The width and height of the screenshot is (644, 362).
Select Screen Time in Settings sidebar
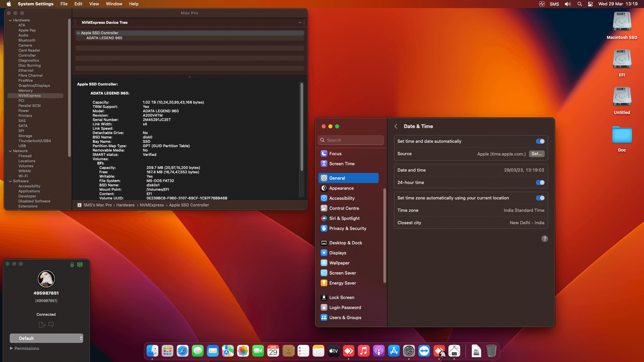tap(348, 164)
